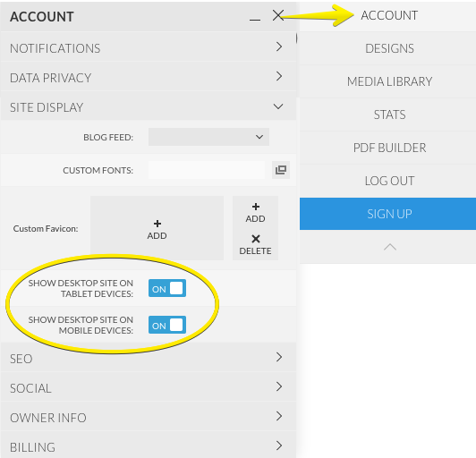Open the custom fonts media library icon
Screen dimensions: 476x458
281,170
